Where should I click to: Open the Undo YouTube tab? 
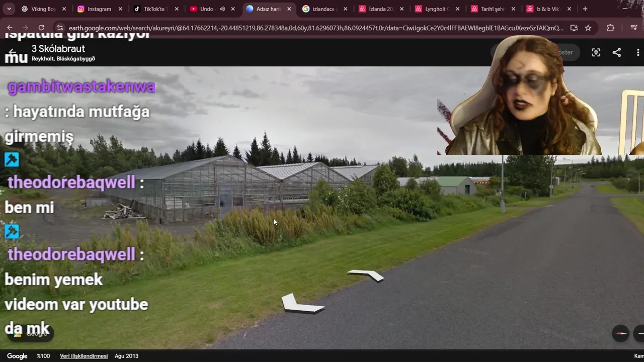coord(206,9)
